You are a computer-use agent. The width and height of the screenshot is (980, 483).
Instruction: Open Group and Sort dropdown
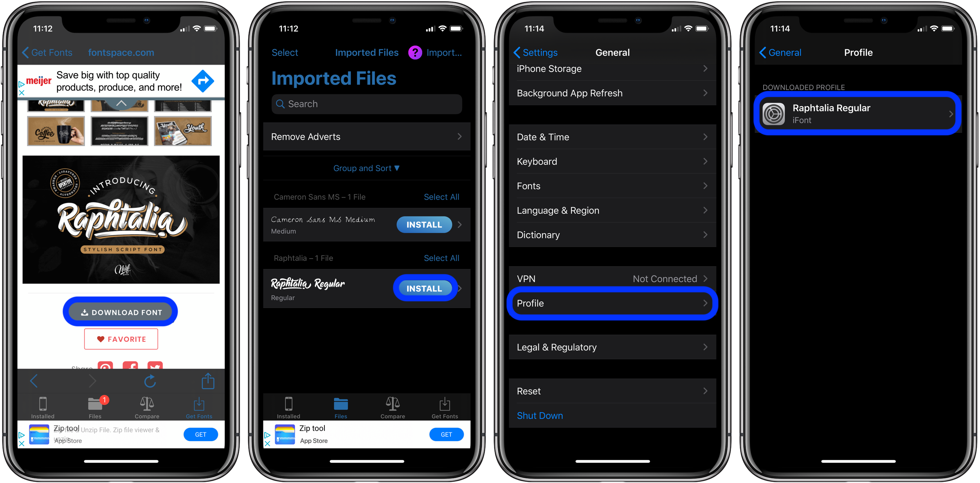click(367, 169)
